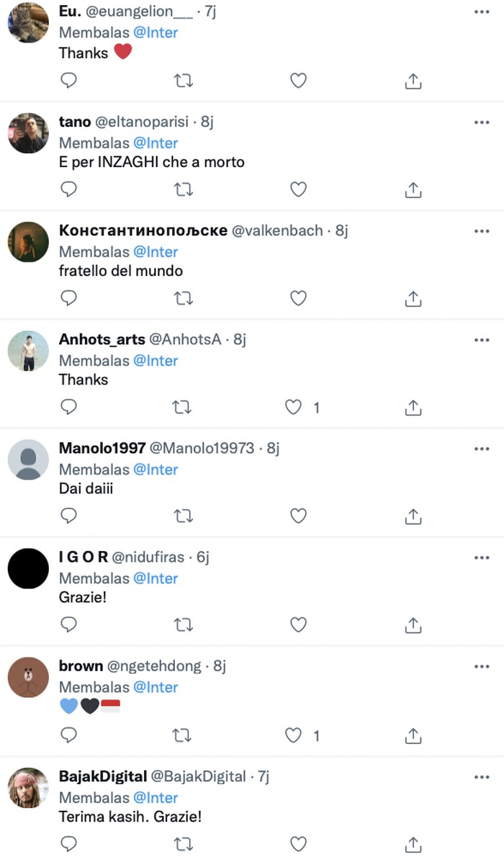Viewport: 504px width, 857px height.
Task: Open more options on tano's tweet
Action: click(482, 122)
